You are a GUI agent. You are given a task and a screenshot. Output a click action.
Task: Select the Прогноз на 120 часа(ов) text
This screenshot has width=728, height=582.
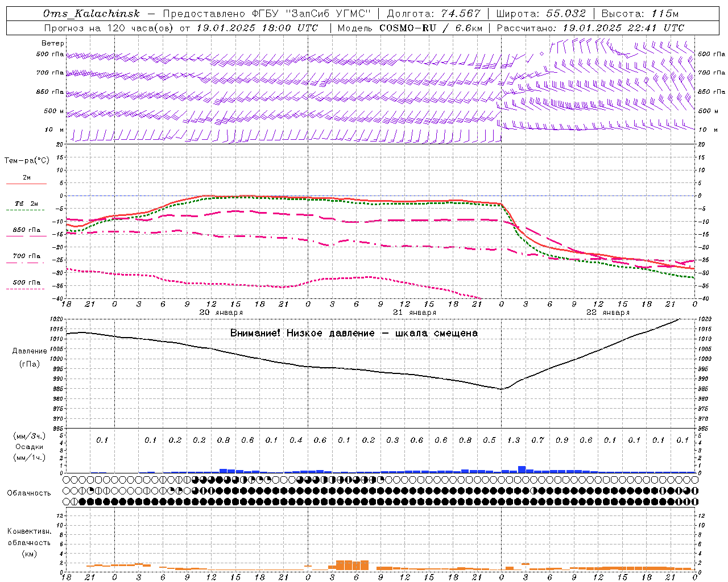coord(109,28)
